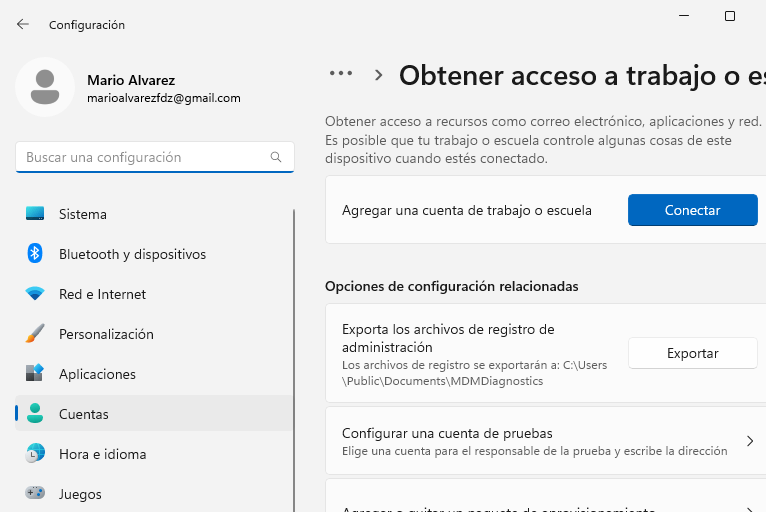The height and width of the screenshot is (512, 766).
Task: Click the Juegos gamepad icon
Action: (35, 492)
